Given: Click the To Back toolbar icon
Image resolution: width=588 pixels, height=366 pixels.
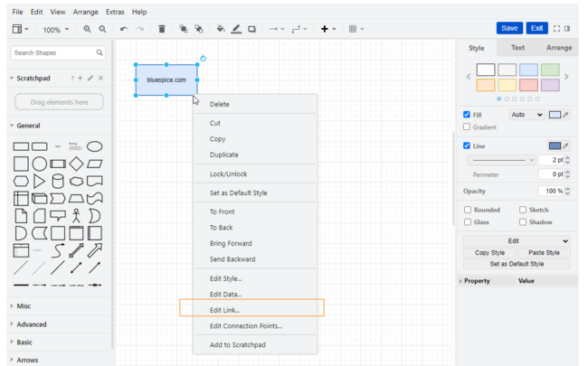Looking at the screenshot, I should click(x=199, y=29).
